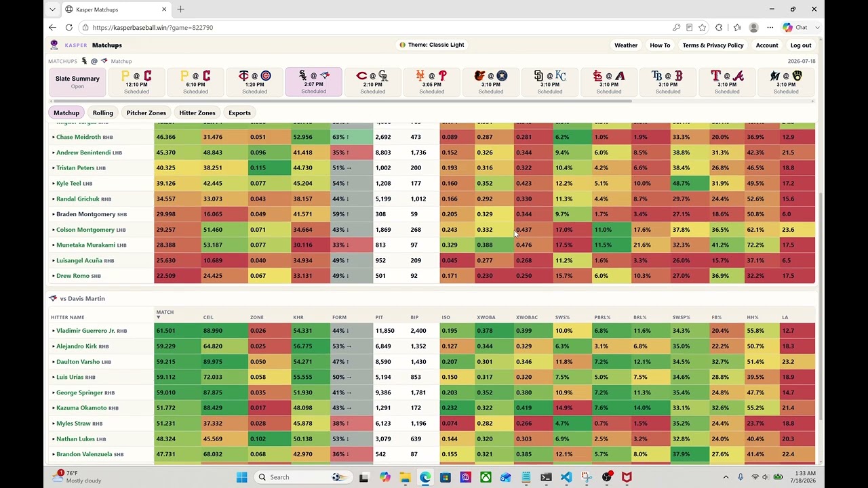Screen dimensions: 868x488
Task: Select the Reds at Rockies 2:10 PM matchup
Action: click(x=372, y=82)
